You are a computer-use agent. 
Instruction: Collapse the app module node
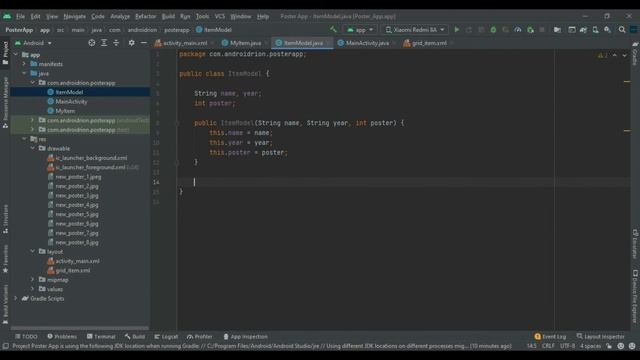pos(16,54)
